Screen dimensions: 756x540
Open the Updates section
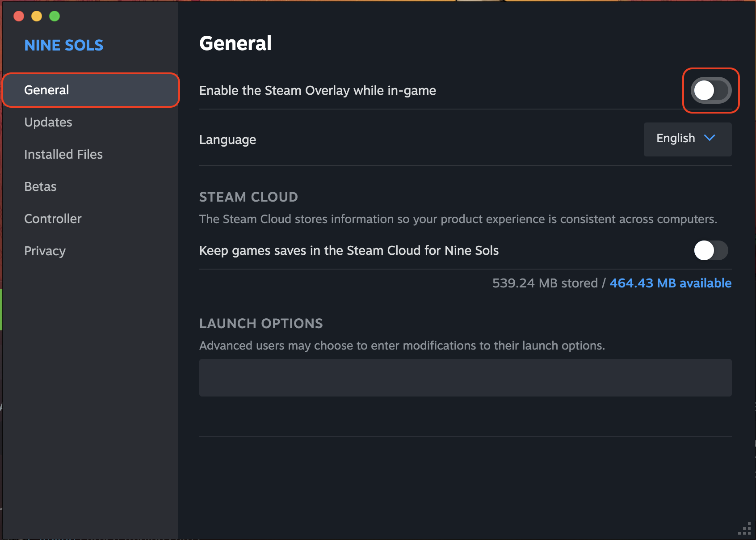point(48,122)
